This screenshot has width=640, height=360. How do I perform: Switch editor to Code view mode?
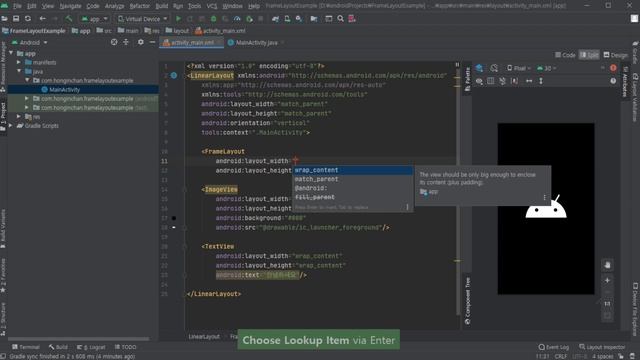point(565,55)
